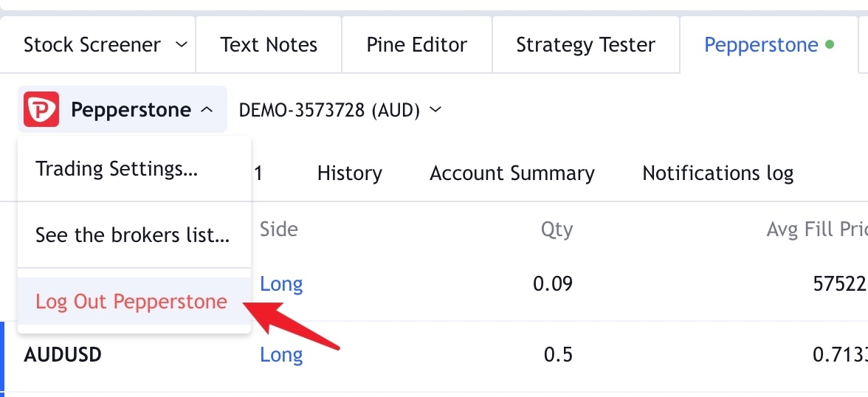Open the Pine Editor tab
Viewport: 868px width, 397px height.
[x=417, y=45]
